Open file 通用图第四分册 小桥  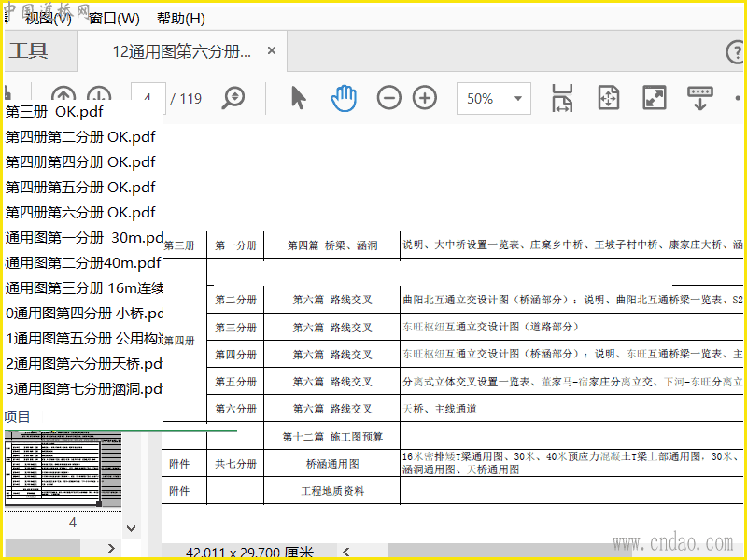(84, 314)
